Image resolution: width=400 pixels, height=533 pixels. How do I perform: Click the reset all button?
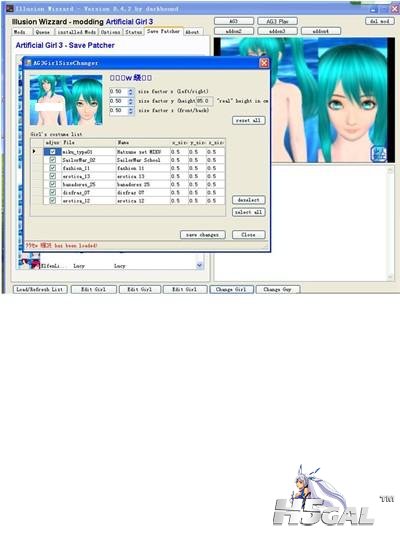pos(248,120)
